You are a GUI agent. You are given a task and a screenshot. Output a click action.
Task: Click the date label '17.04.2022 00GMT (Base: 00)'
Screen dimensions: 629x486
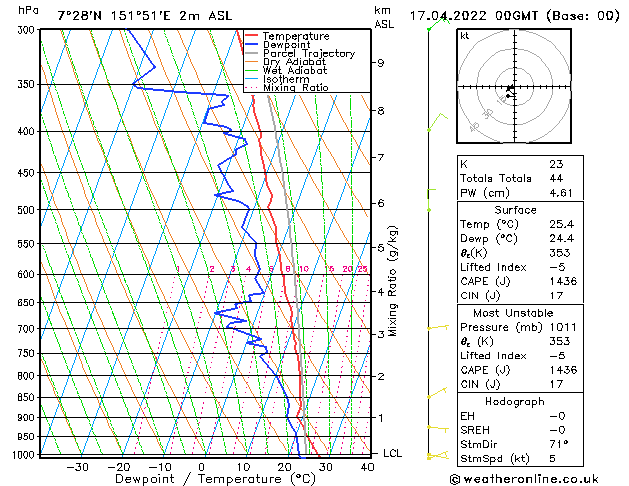(514, 16)
